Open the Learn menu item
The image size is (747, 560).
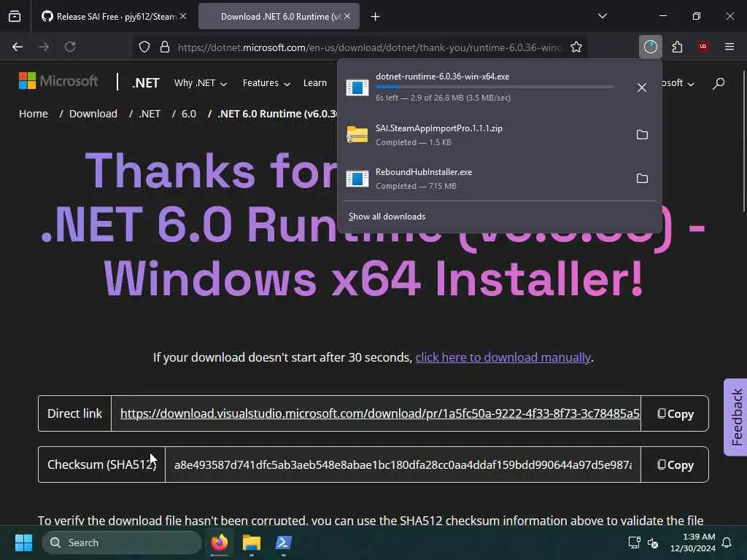tap(315, 83)
